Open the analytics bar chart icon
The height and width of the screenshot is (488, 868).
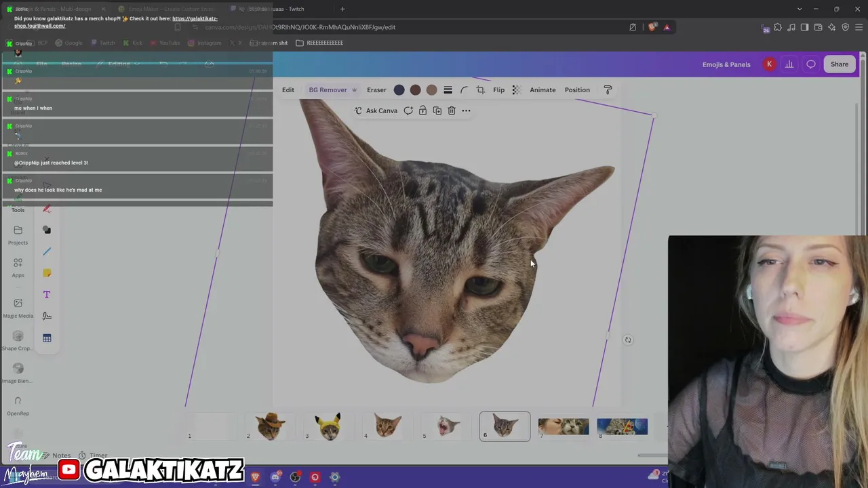click(789, 64)
